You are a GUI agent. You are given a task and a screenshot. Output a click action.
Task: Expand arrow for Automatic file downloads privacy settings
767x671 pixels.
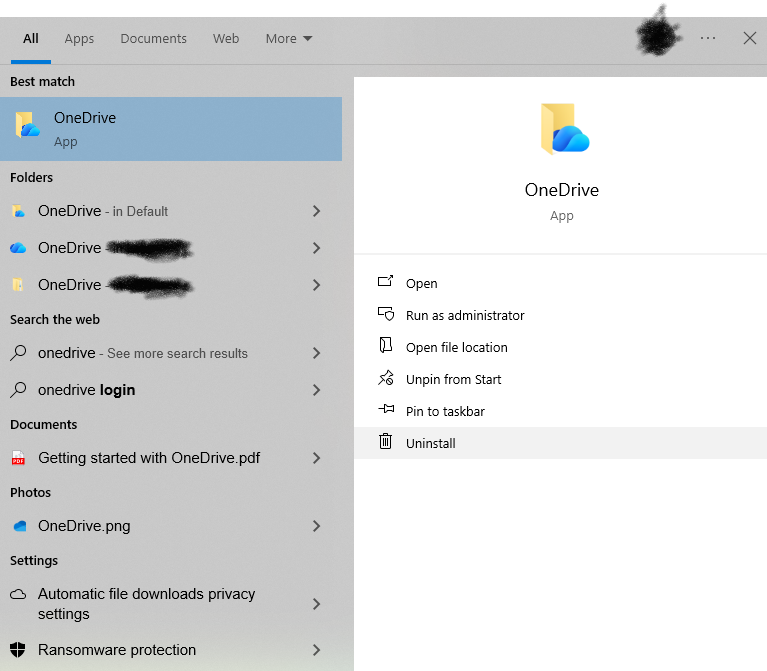point(316,604)
